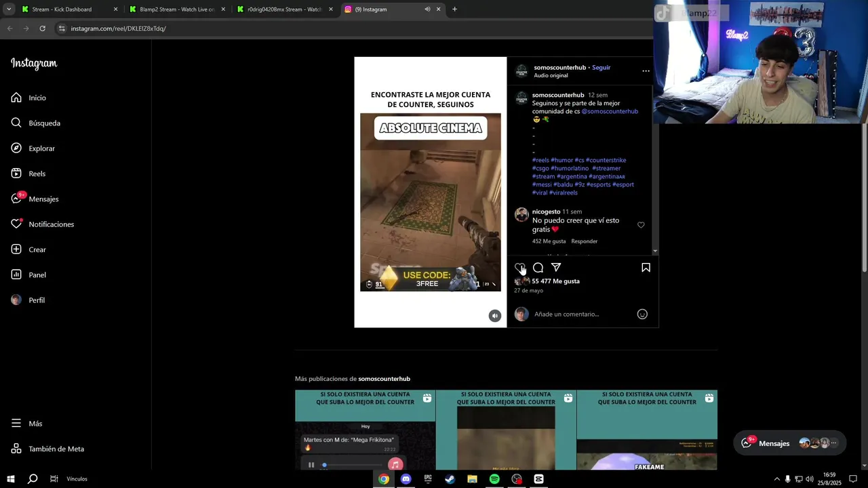Image resolution: width=868 pixels, height=488 pixels.
Task: Open Discord from the taskbar
Action: pyautogui.click(x=406, y=479)
